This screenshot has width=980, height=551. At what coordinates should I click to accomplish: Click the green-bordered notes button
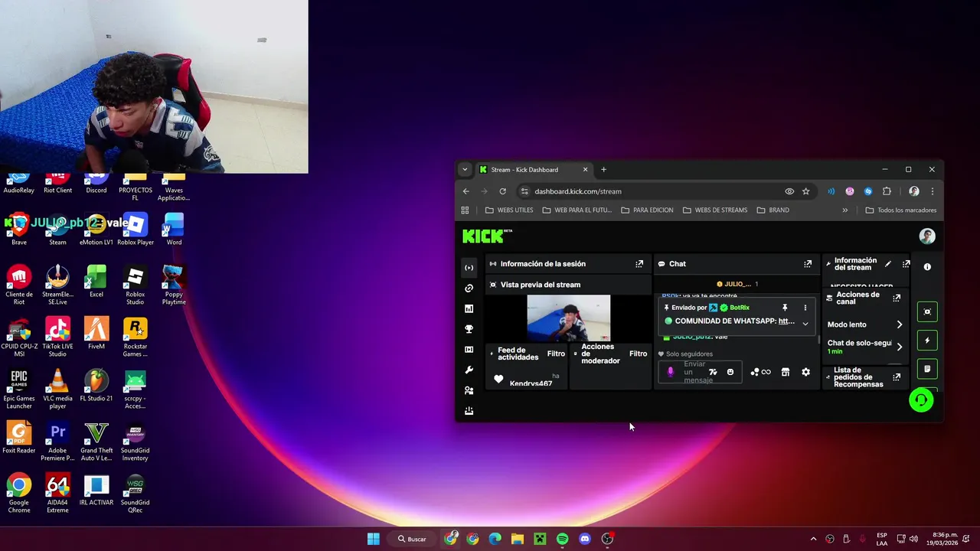click(927, 369)
